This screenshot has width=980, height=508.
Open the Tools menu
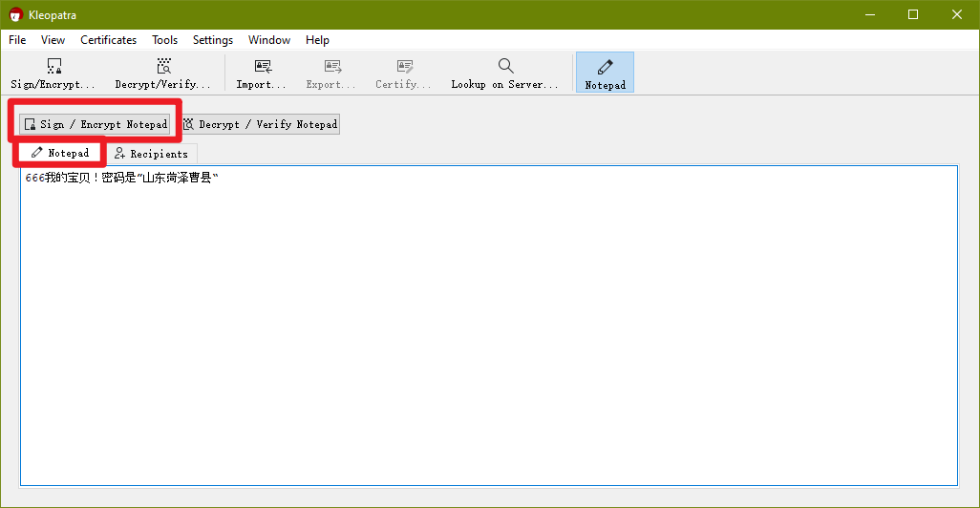[164, 40]
